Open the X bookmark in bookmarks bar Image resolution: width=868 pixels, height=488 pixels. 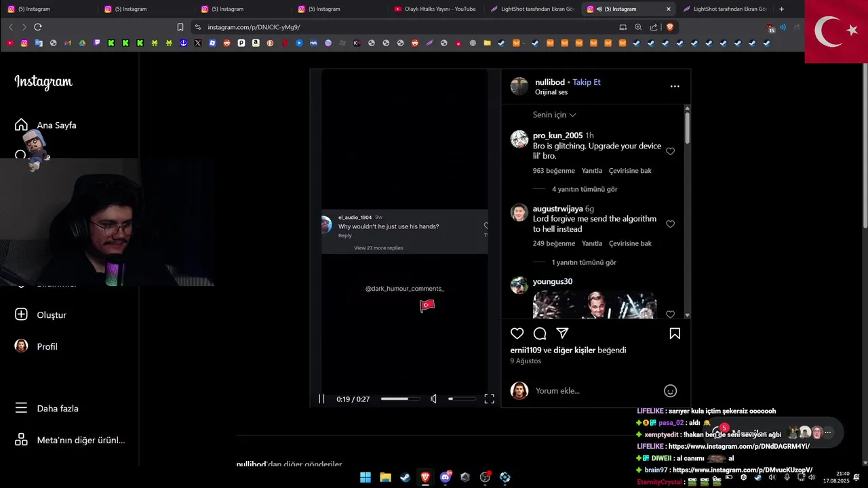tap(198, 43)
